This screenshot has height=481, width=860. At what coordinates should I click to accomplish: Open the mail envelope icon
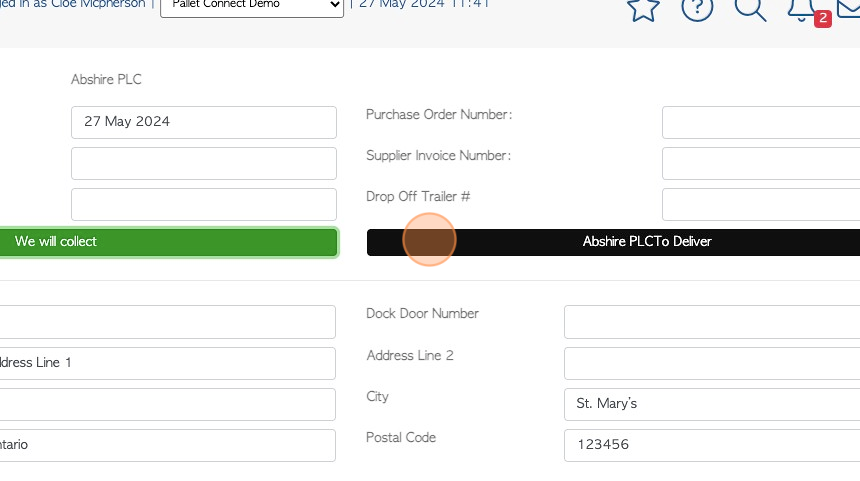click(x=850, y=8)
